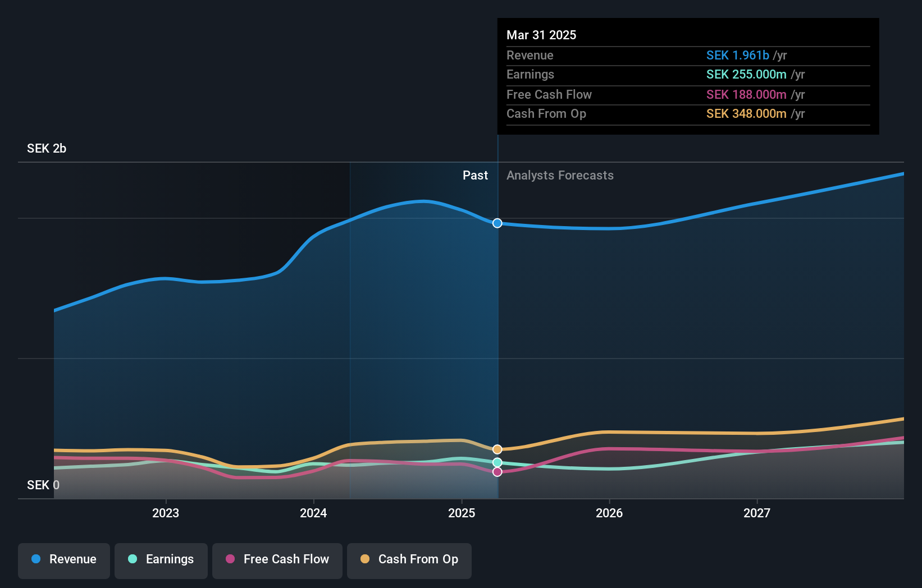This screenshot has height=588, width=922.
Task: Select the 2026 axis label
Action: click(609, 513)
